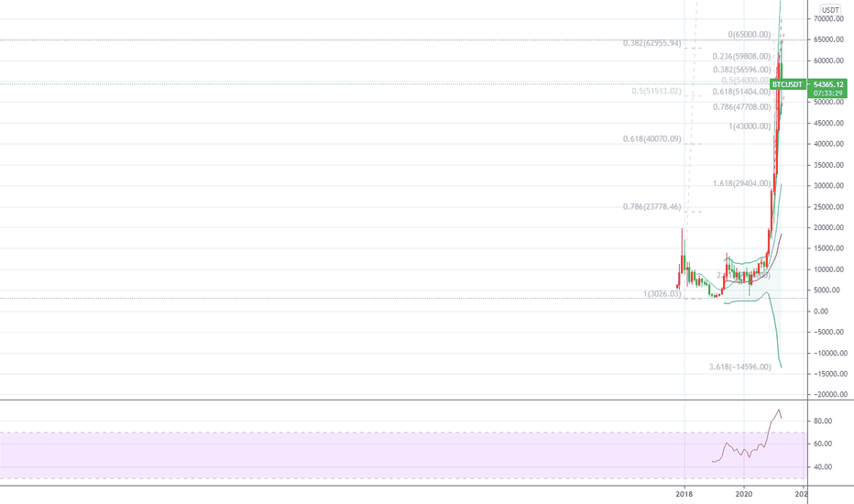Click the 25000.00 price axis label
854x504 pixels.
point(829,207)
